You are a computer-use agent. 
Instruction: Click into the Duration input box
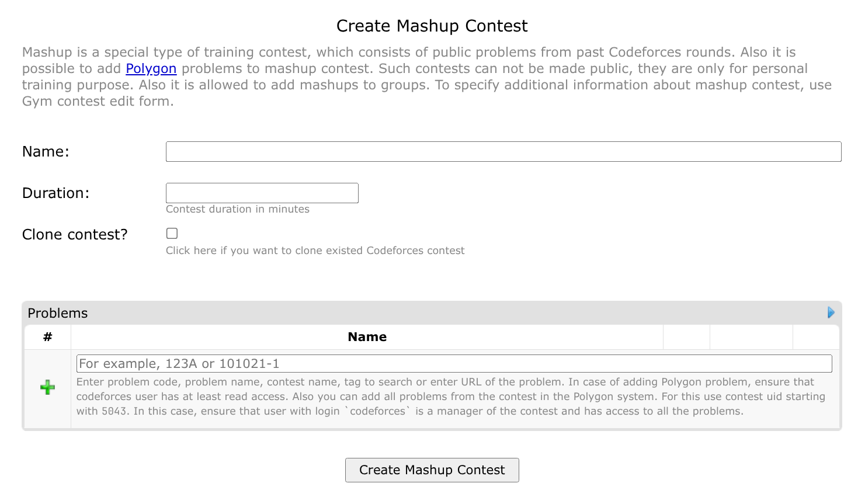coord(262,193)
